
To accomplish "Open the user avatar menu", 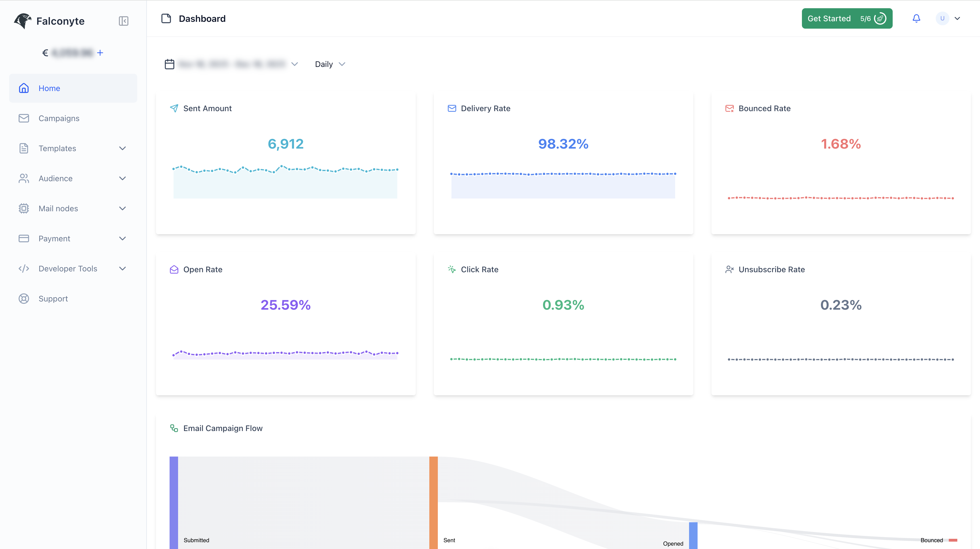I will point(942,18).
